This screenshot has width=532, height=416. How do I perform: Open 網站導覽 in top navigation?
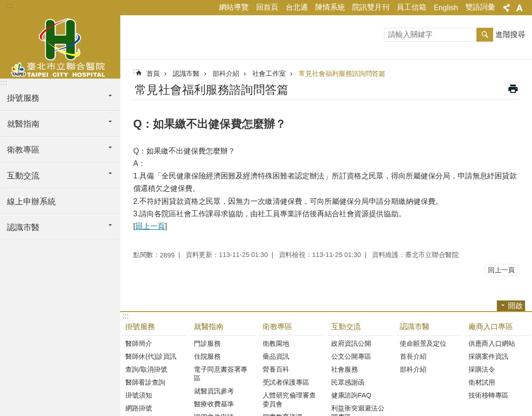pos(234,7)
